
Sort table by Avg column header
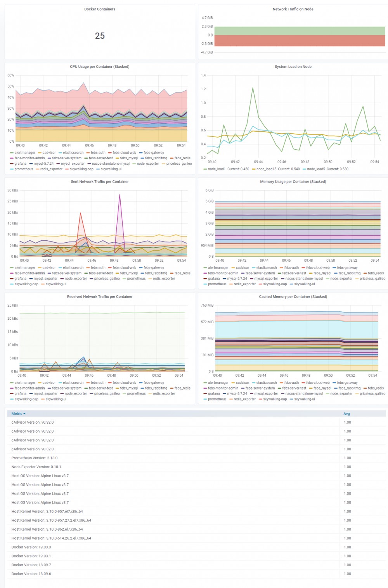coord(346,414)
